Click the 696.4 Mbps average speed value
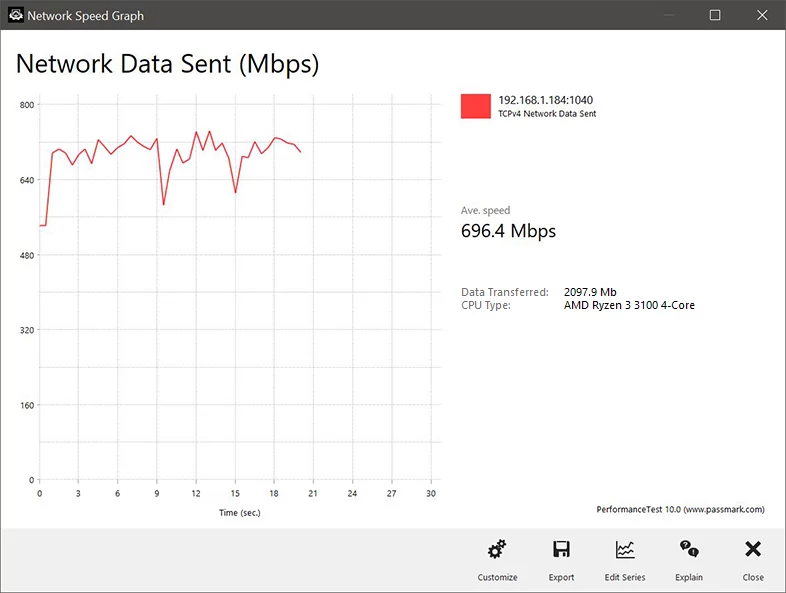The width and height of the screenshot is (786, 593). click(x=508, y=231)
